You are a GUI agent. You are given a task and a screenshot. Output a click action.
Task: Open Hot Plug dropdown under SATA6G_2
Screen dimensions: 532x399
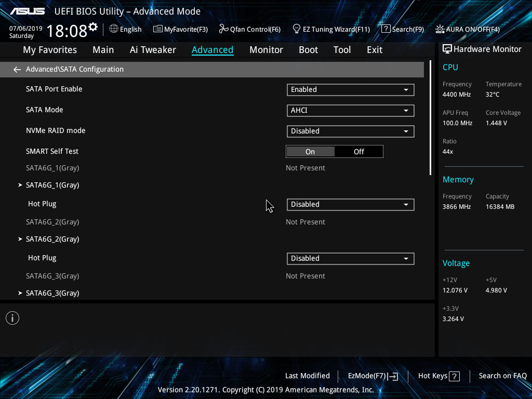click(x=351, y=259)
